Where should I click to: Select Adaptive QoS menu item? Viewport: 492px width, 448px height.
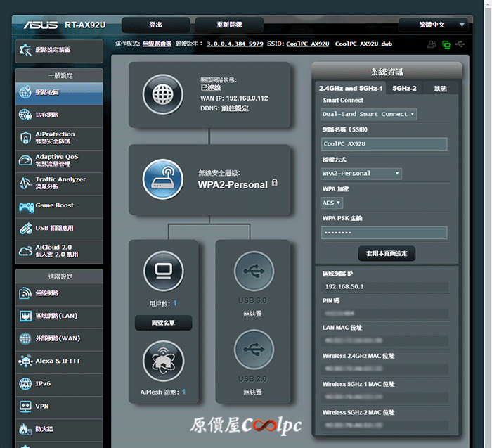[59, 160]
